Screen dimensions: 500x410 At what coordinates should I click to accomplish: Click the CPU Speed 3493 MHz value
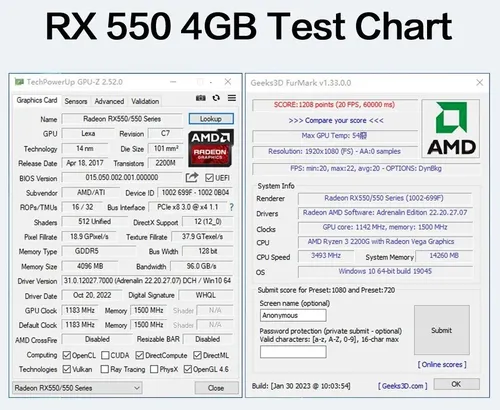coord(326,256)
